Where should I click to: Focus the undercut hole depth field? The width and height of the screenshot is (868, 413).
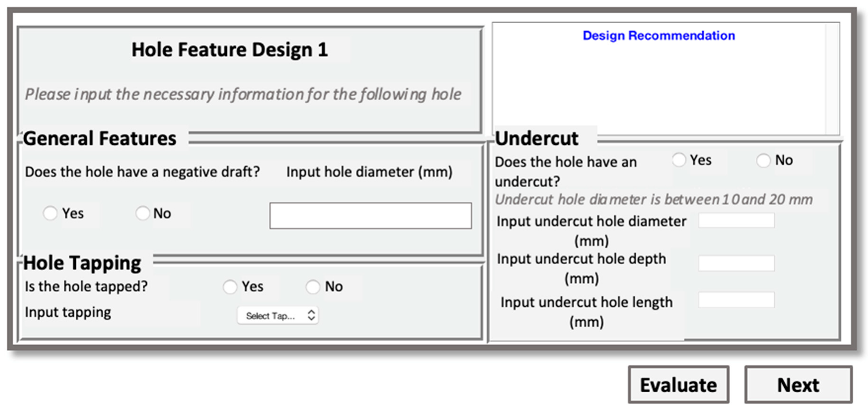pyautogui.click(x=736, y=263)
